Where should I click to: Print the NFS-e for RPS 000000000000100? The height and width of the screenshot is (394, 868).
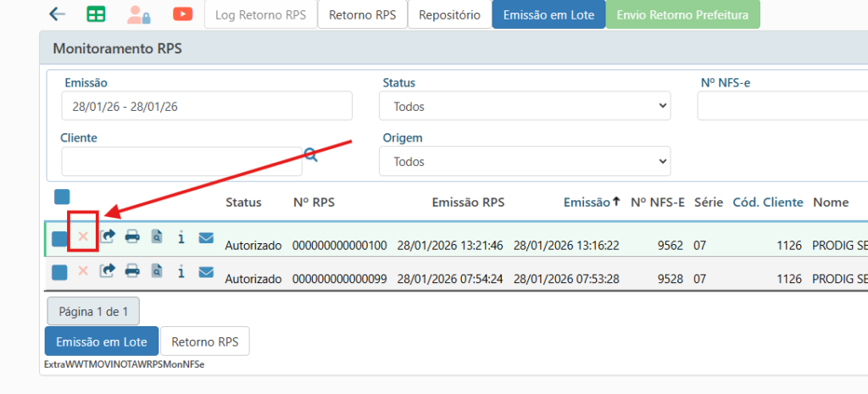tap(132, 236)
